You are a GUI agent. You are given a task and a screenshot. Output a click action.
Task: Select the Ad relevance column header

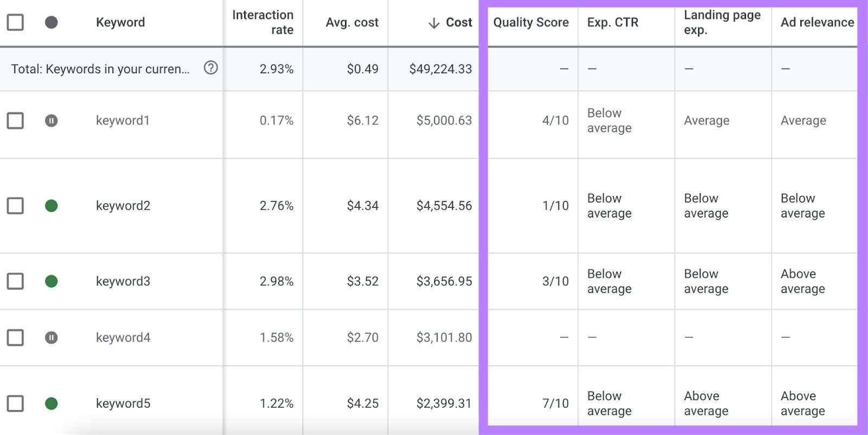coord(816,23)
